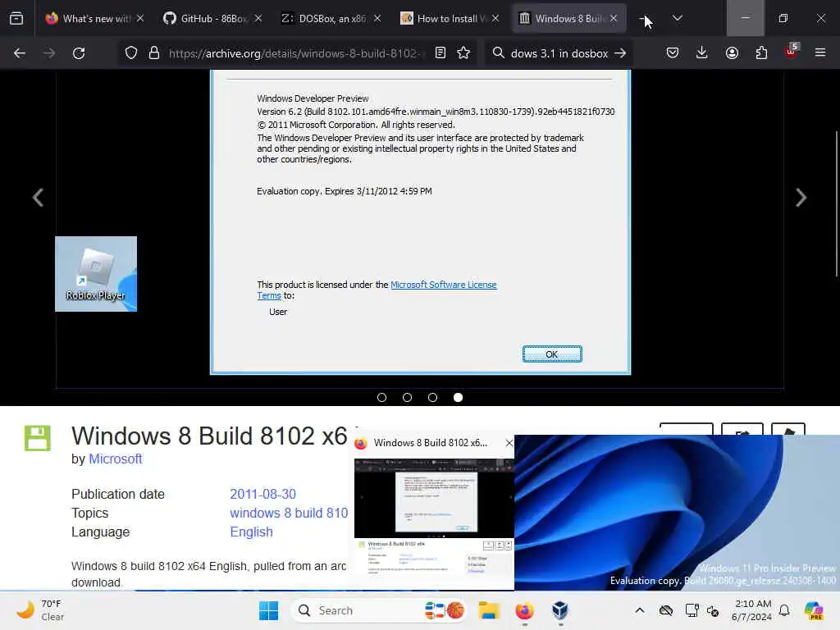Viewport: 840px width, 630px height.
Task: Open the cloud sync tray icon
Action: point(666,610)
